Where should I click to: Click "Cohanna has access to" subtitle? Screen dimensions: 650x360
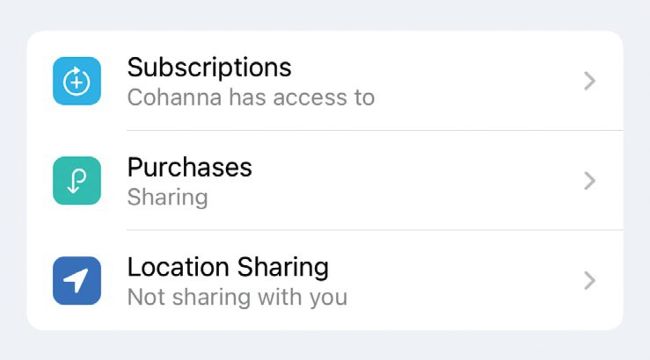251,98
